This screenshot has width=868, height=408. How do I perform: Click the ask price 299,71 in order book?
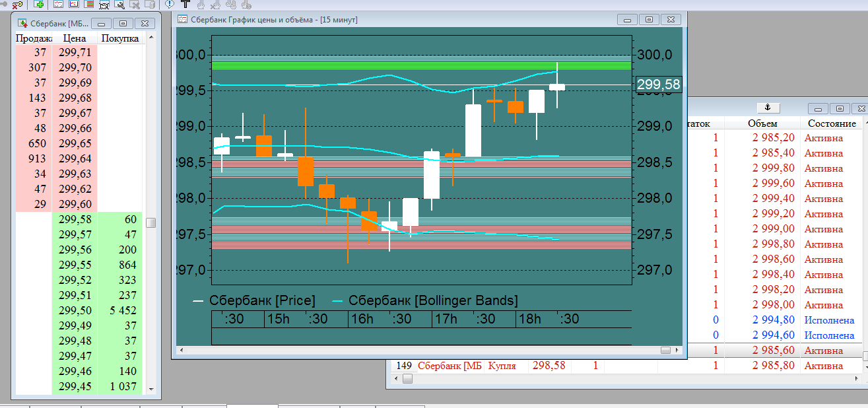(x=75, y=52)
